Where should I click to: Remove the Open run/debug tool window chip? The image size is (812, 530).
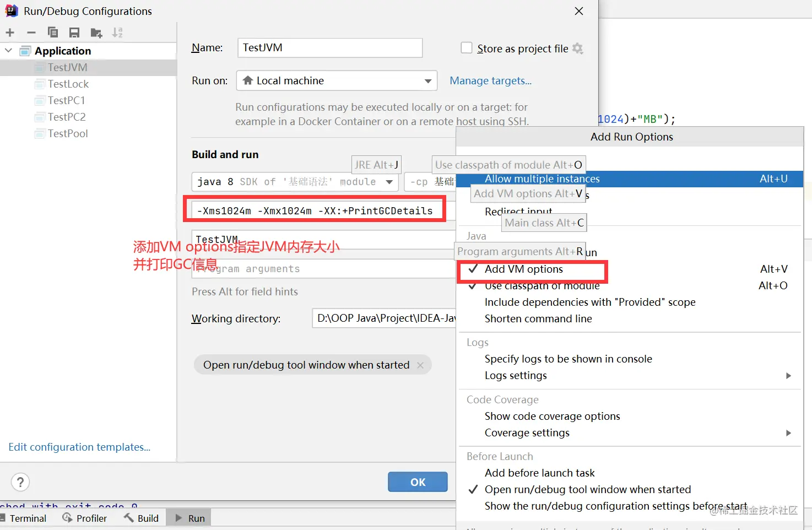420,365
